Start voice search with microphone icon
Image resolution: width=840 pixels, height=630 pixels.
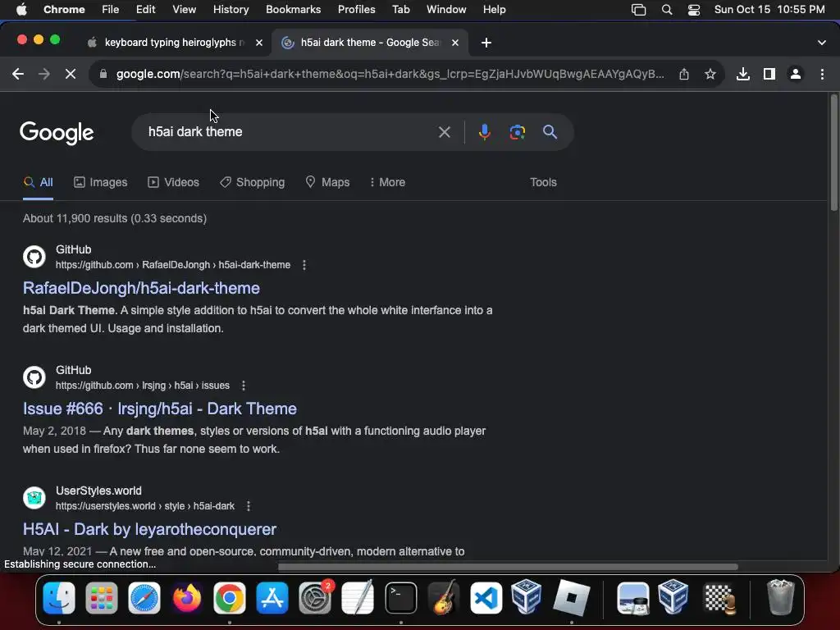[x=484, y=132]
